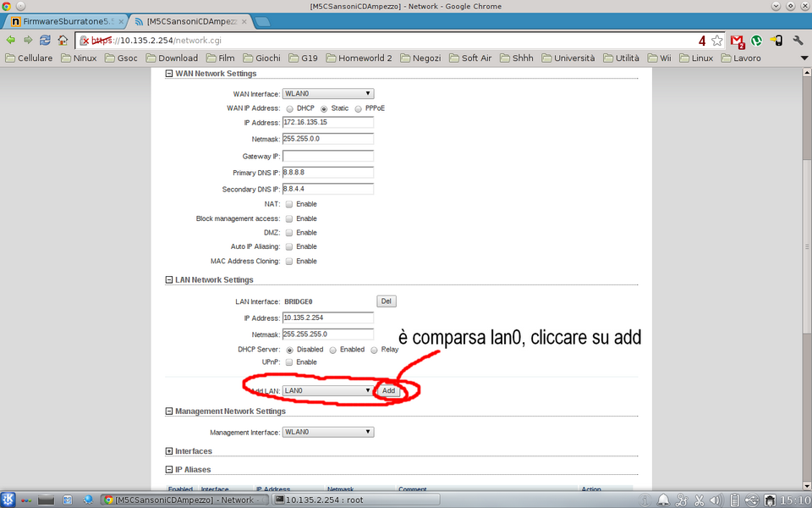Open the Gmail extension icon
Screen dimensions: 812x508
[x=737, y=40]
